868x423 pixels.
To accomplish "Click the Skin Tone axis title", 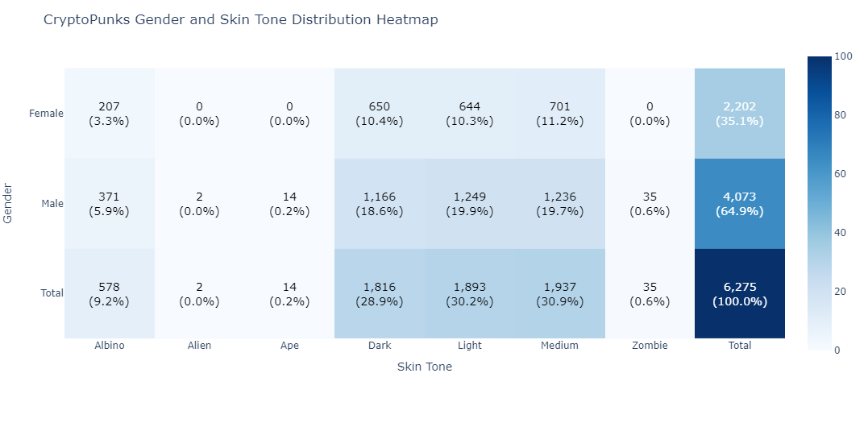I will 425,367.
